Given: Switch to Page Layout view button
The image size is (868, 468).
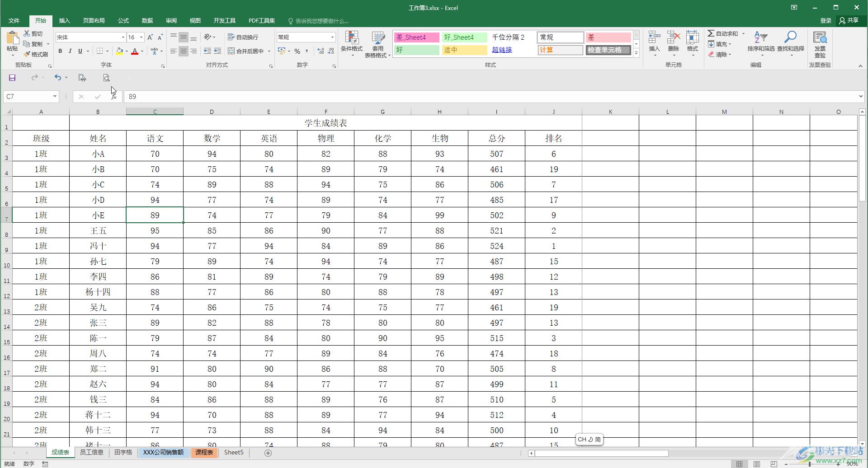Looking at the screenshot, I should [x=756, y=464].
